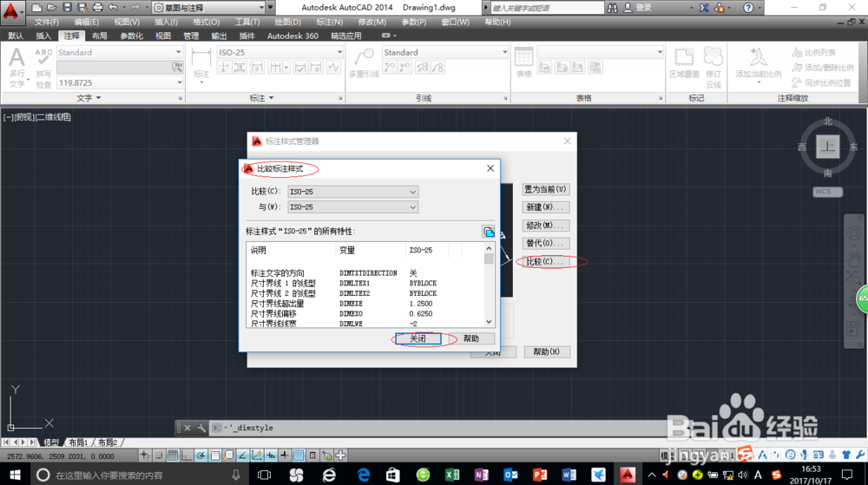Open the multileader style Standard dropdown

[445, 52]
